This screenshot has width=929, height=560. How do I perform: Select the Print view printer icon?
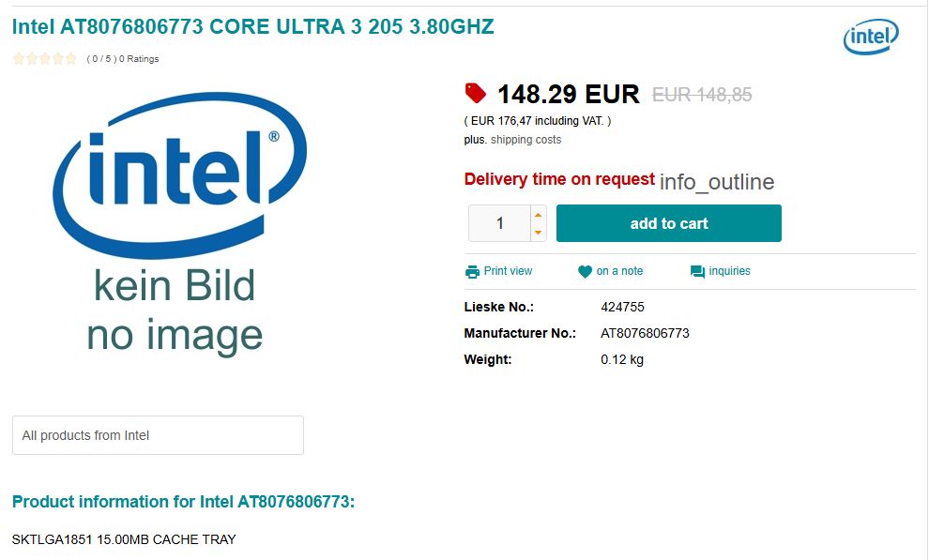tap(473, 271)
